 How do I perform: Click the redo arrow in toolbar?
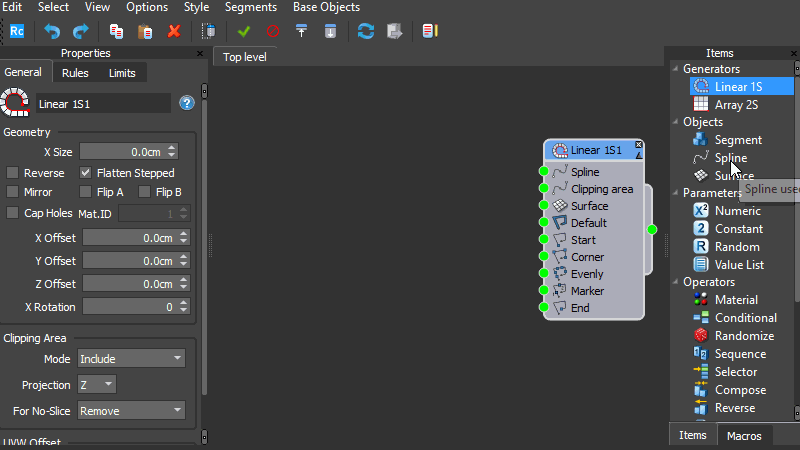click(80, 31)
